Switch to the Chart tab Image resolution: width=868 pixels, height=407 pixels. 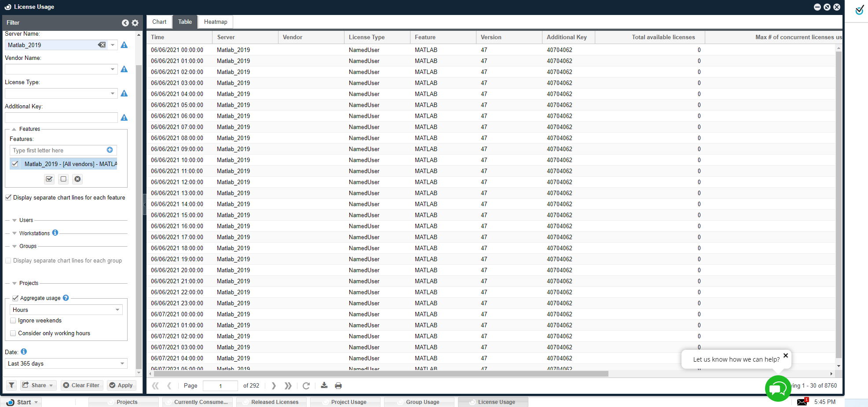159,22
